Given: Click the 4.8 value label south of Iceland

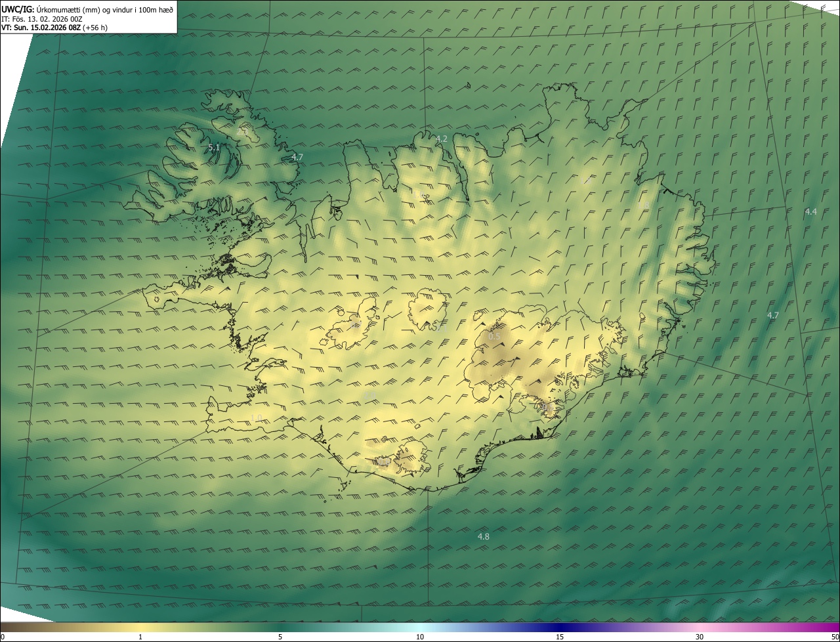Looking at the screenshot, I should (484, 536).
